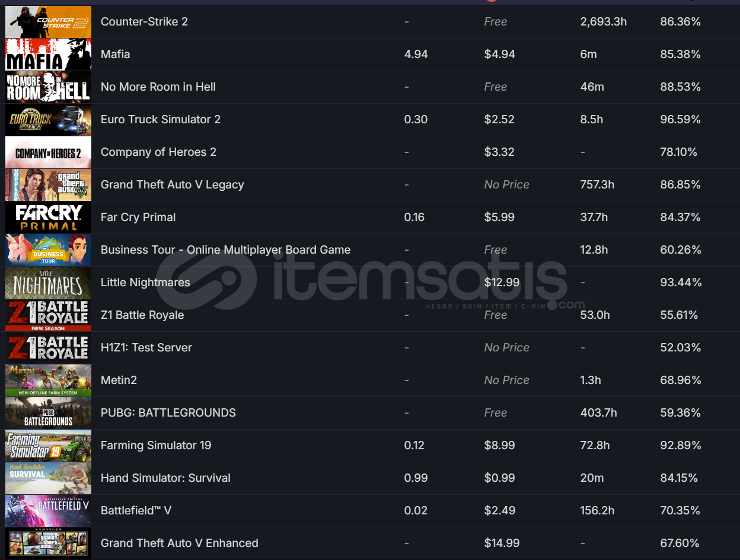Open the Far Cry Primal cover thumbnail

pyautogui.click(x=48, y=217)
